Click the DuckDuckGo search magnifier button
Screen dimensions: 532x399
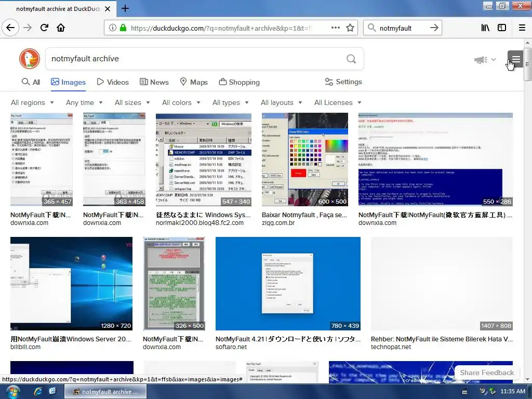351,59
